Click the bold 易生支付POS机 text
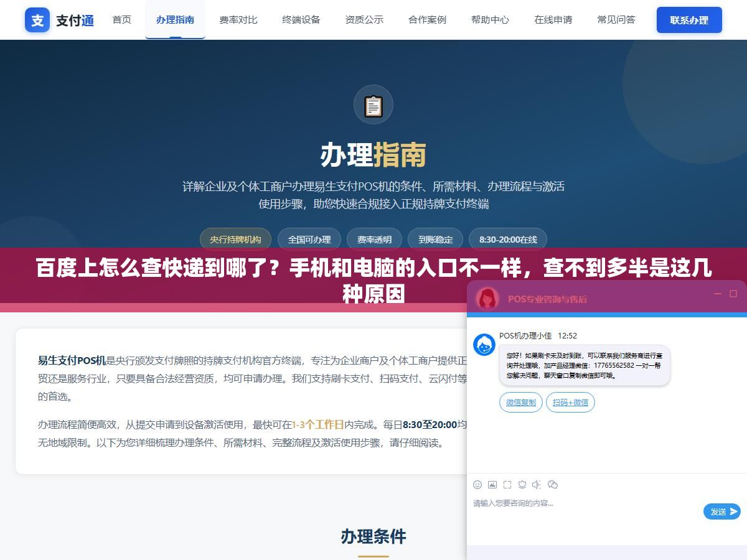This screenshot has height=560, width=747. coord(72,360)
